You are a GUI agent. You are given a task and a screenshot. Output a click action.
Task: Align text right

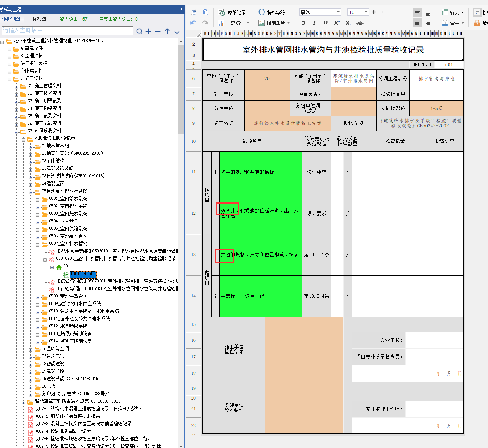428,23
